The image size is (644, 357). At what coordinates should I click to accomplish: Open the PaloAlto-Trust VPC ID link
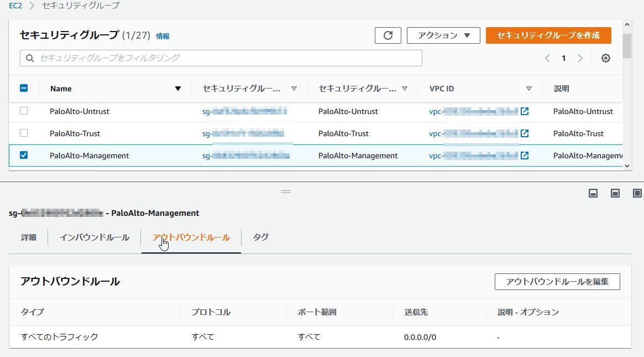click(473, 134)
